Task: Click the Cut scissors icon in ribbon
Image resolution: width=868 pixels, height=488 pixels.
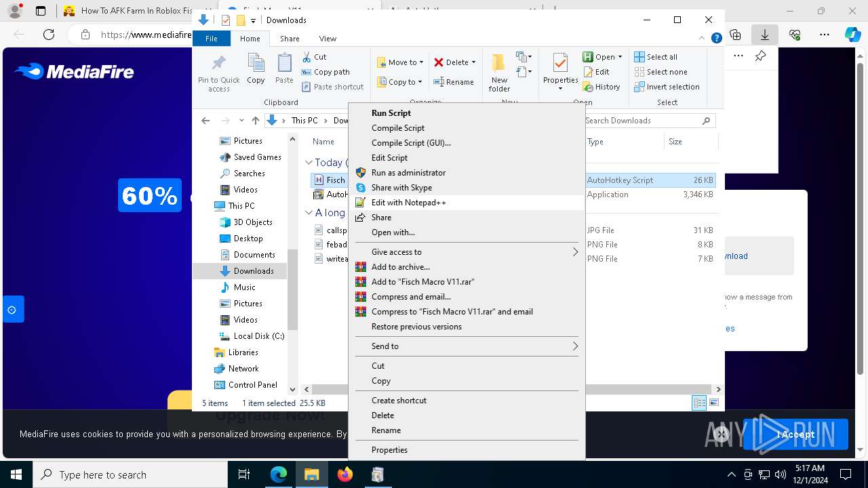Action: [x=307, y=57]
